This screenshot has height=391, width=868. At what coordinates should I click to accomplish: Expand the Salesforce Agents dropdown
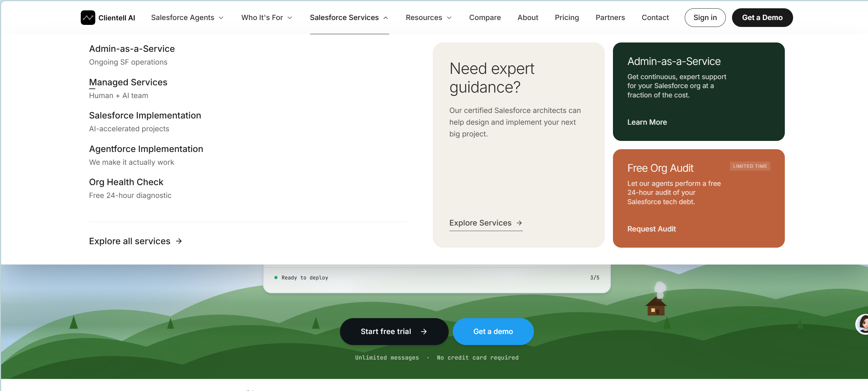point(187,18)
